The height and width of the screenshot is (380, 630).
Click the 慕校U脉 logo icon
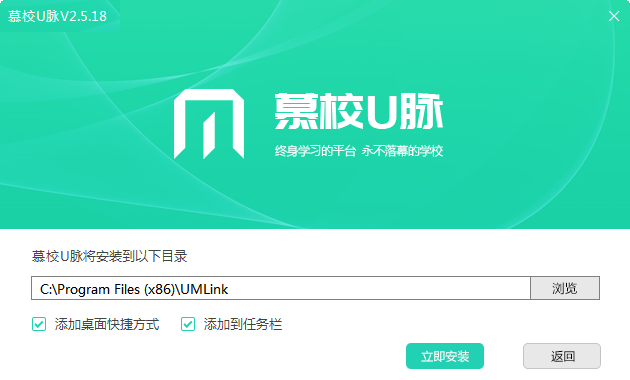[209, 124]
